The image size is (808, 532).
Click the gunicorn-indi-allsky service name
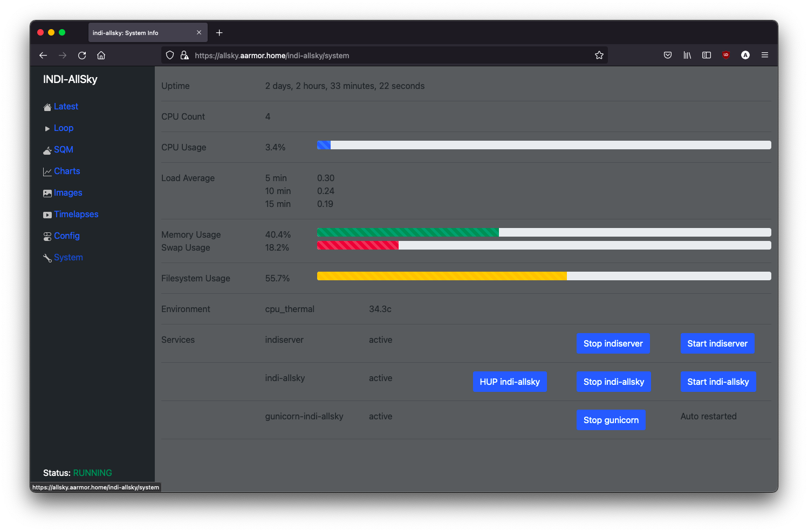point(304,416)
